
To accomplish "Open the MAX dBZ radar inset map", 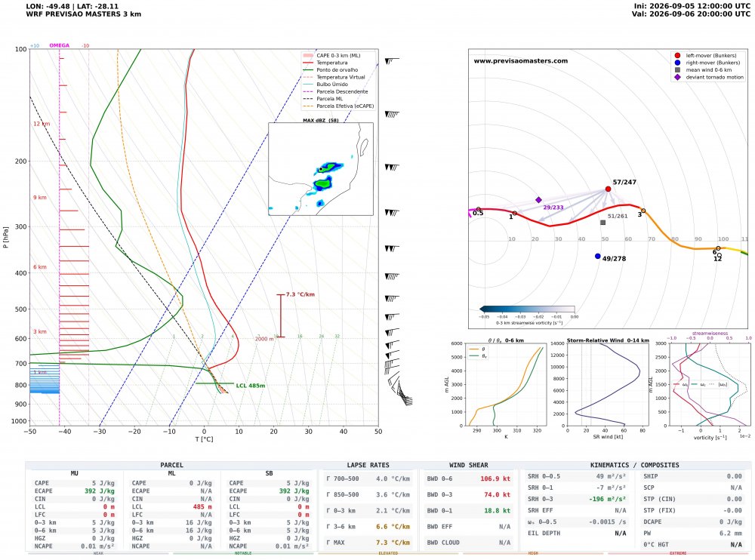I will click(x=321, y=169).
